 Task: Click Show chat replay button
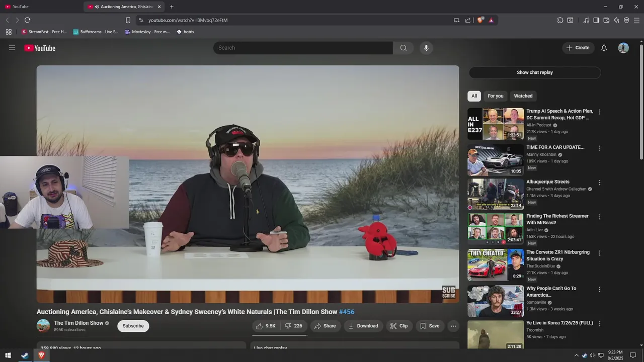(x=535, y=72)
